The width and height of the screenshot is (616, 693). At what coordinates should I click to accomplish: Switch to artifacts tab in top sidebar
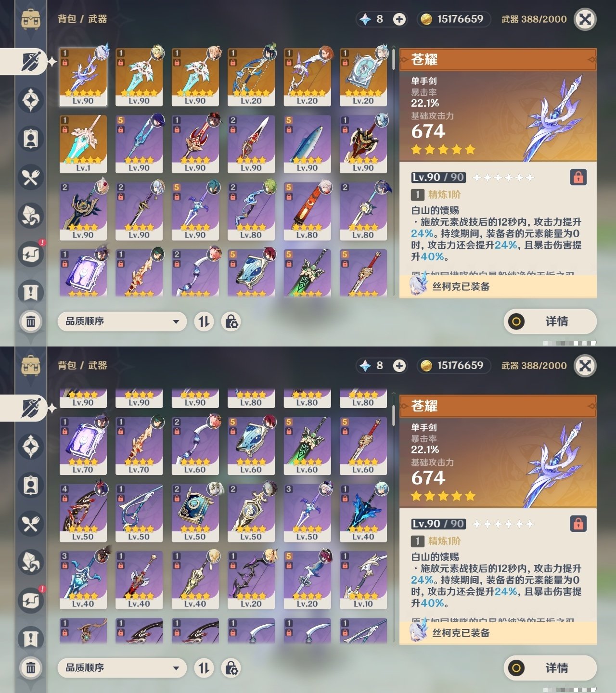point(31,100)
